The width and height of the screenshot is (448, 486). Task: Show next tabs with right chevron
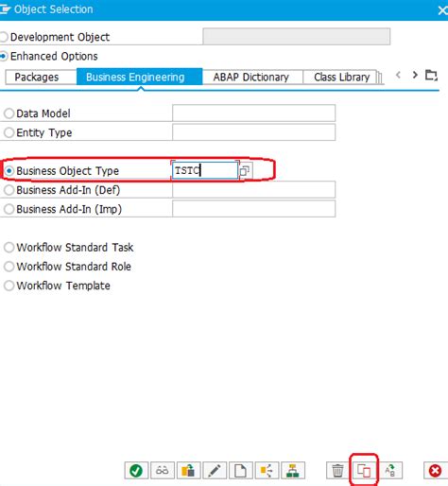(415, 75)
